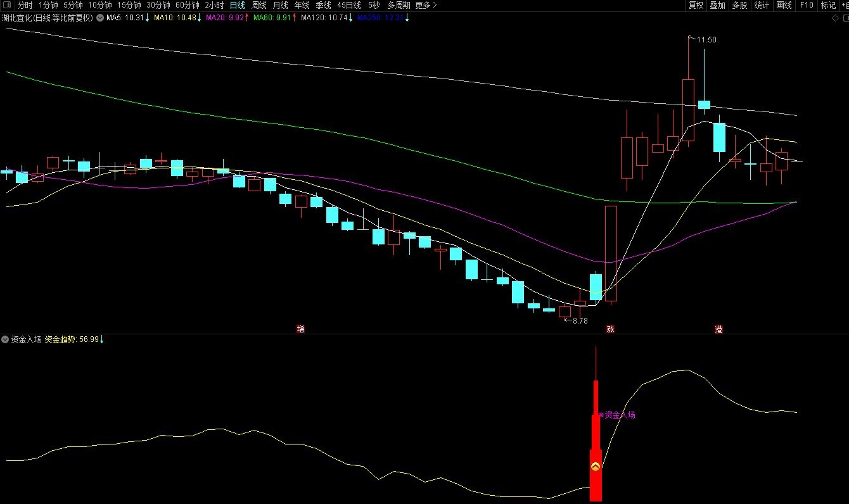Select the 10分钟 period tab
This screenshot has height=504, width=849.
point(99,5)
